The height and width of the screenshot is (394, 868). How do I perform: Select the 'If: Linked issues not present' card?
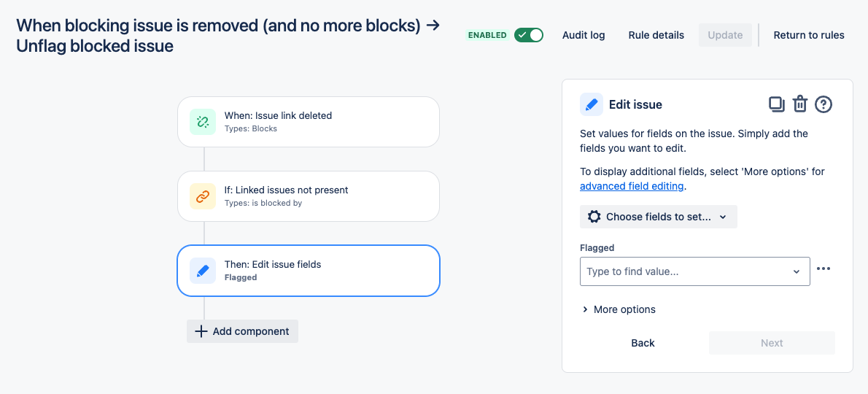[309, 196]
